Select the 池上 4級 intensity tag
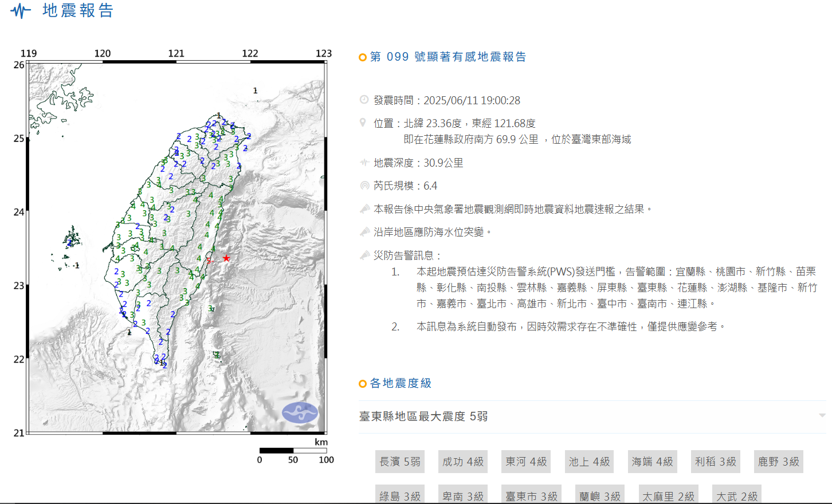The image size is (832, 504). (x=589, y=462)
